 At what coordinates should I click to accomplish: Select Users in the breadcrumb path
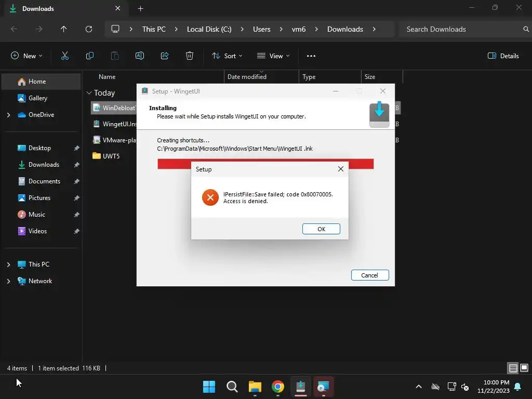(x=262, y=29)
